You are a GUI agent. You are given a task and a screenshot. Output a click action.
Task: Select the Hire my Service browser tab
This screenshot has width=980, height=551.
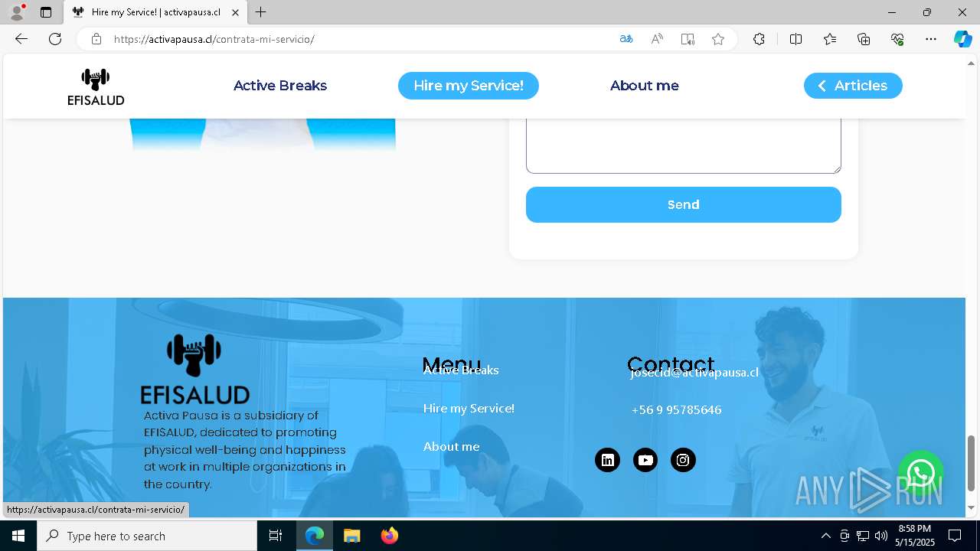point(155,12)
